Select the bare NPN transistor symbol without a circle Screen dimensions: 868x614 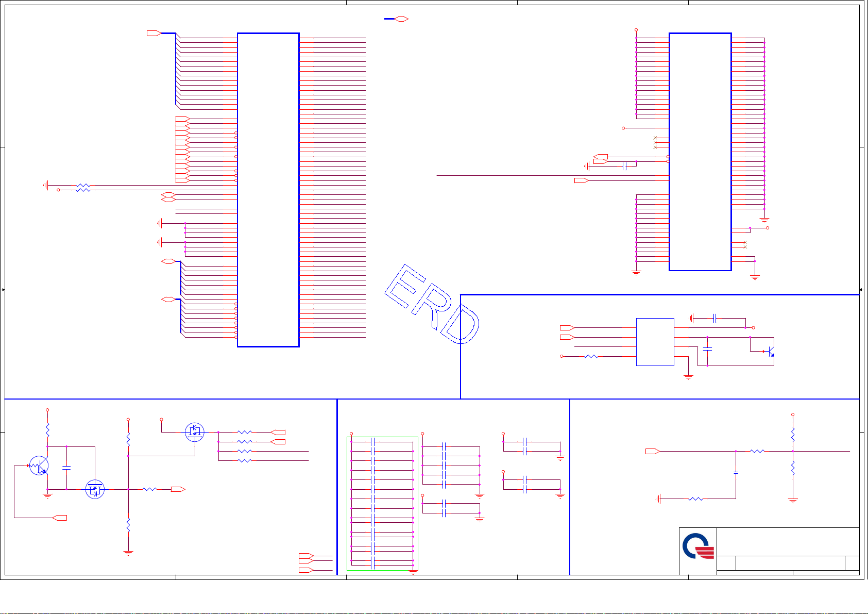[770, 353]
